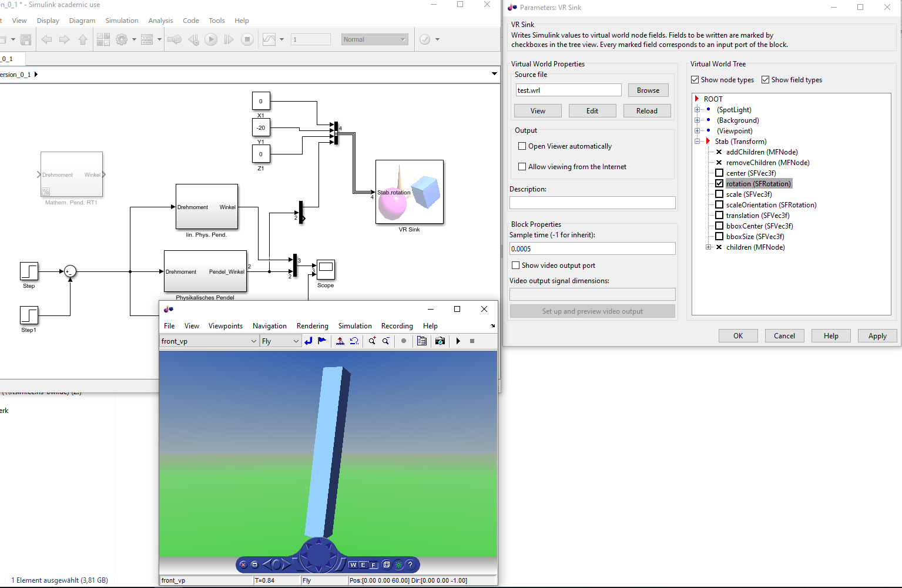Screen dimensions: 902x588
Task: Click the Reload button
Action: coord(646,111)
